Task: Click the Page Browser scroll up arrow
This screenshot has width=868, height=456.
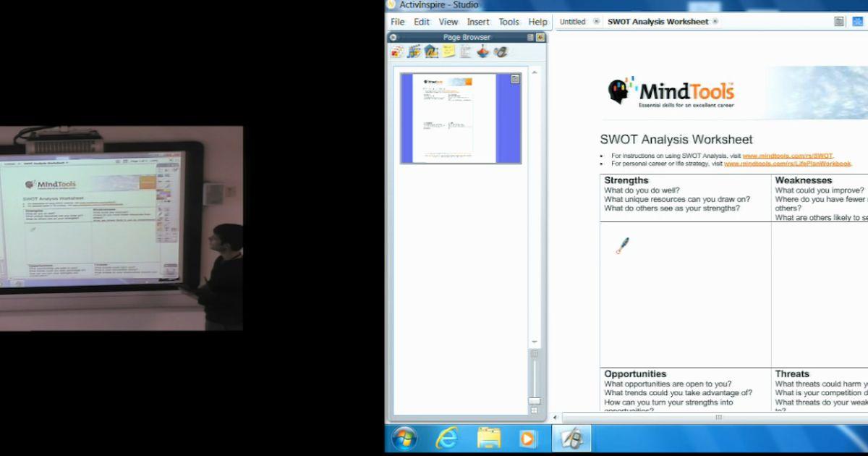Action: coord(535,72)
